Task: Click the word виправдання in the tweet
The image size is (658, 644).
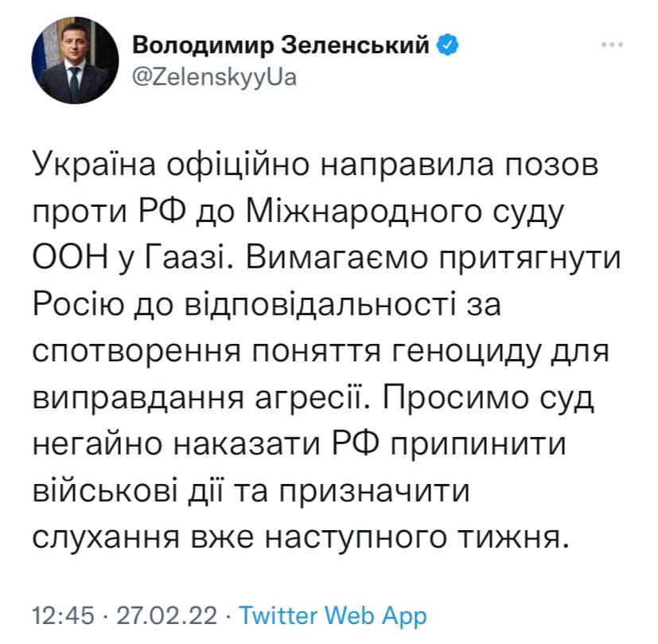Action: coord(138,399)
